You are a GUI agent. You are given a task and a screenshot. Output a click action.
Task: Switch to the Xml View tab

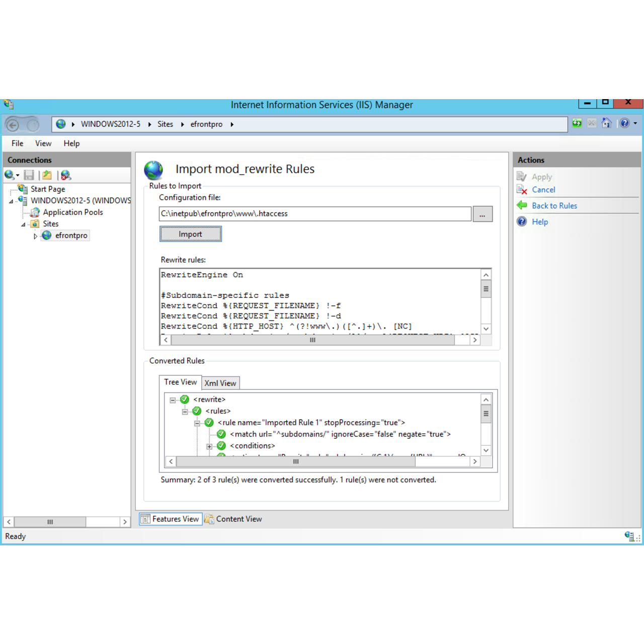click(x=220, y=383)
